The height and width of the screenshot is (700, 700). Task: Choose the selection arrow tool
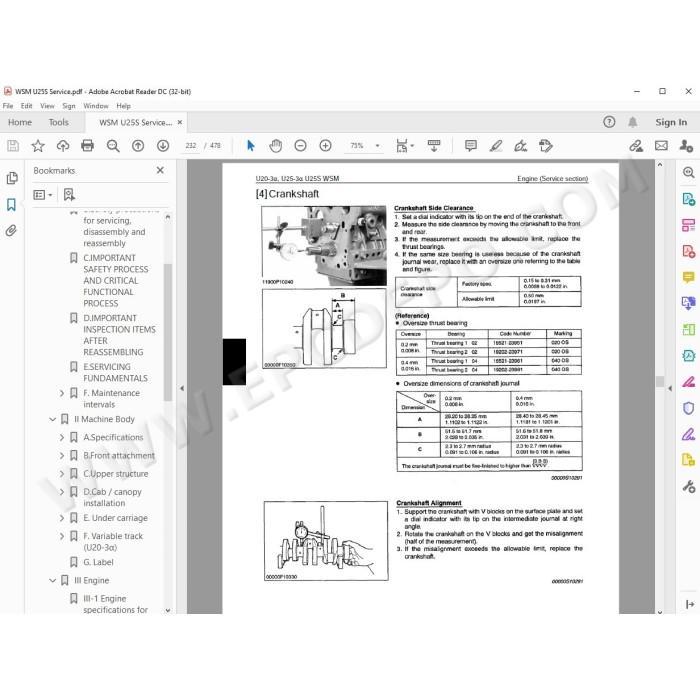(x=251, y=146)
